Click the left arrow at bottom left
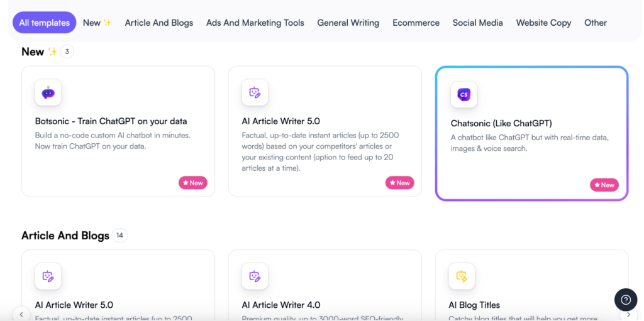644x321 pixels. 21,315
